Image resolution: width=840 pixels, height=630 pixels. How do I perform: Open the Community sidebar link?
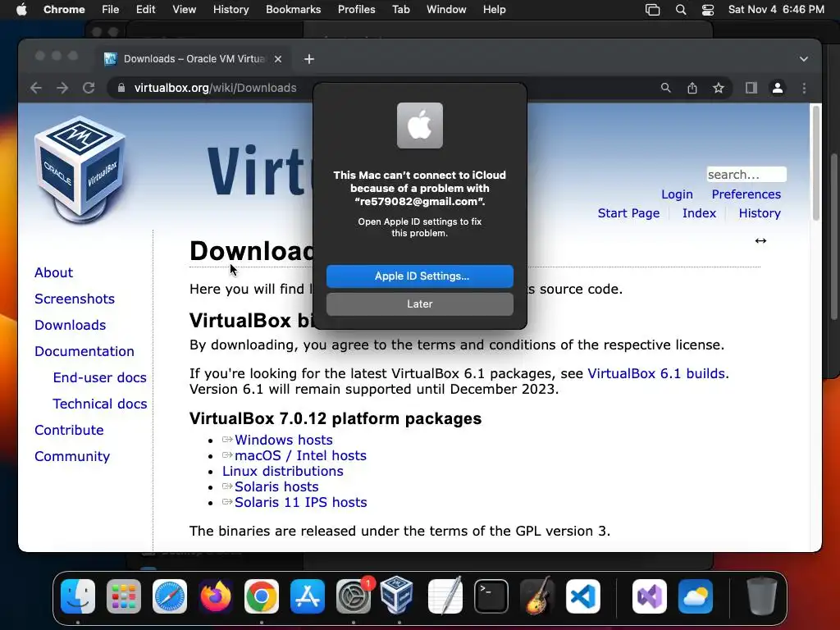pyautogui.click(x=72, y=456)
